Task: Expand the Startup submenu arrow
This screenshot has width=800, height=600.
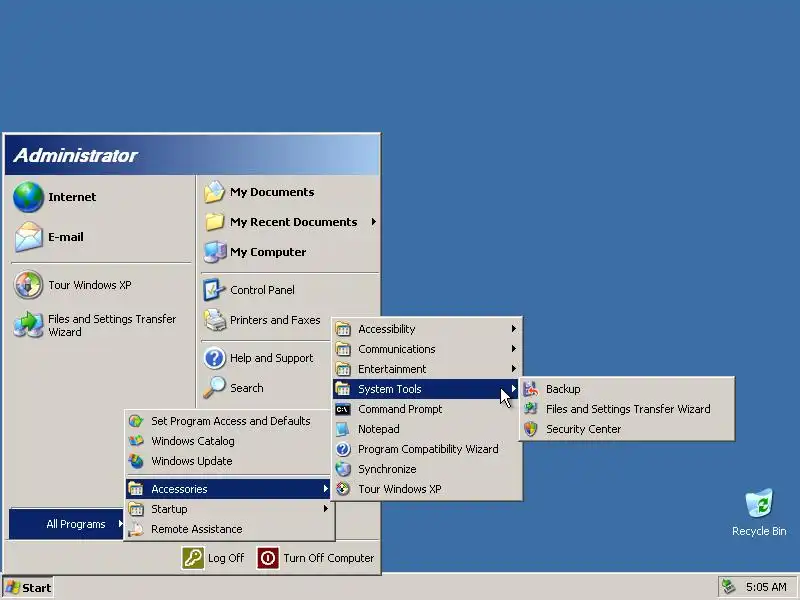Action: pyautogui.click(x=326, y=509)
